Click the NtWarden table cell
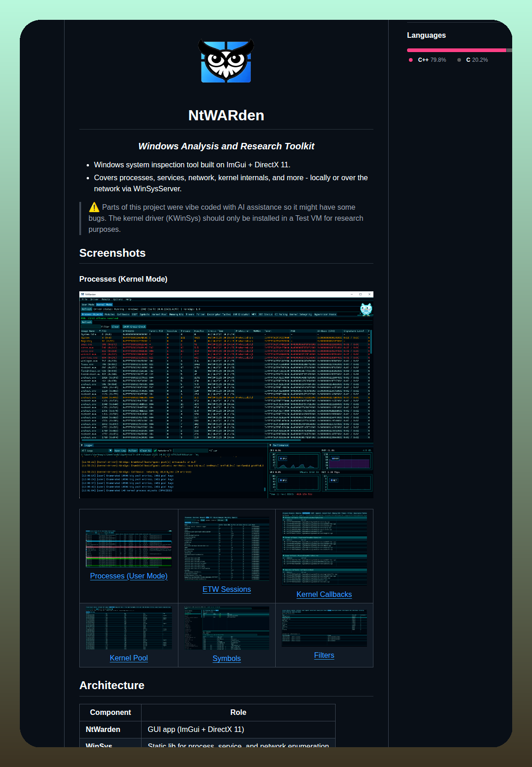This screenshot has width=532, height=767. coord(110,729)
